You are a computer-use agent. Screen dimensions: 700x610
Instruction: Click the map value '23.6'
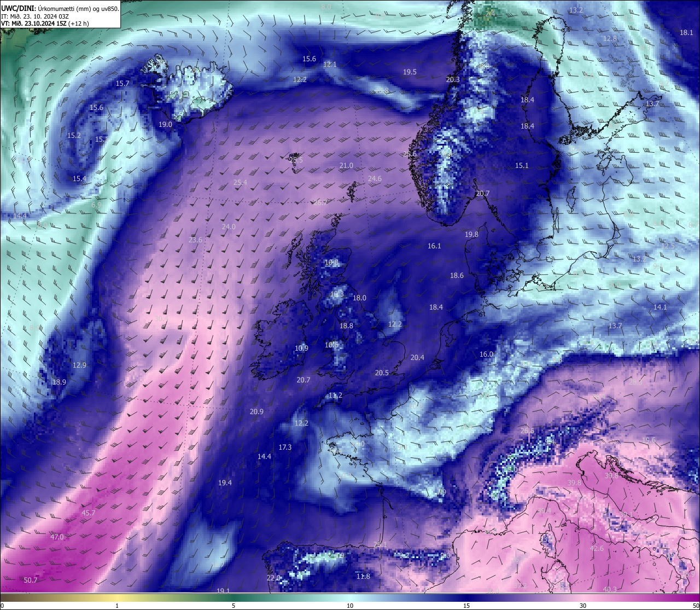click(195, 240)
